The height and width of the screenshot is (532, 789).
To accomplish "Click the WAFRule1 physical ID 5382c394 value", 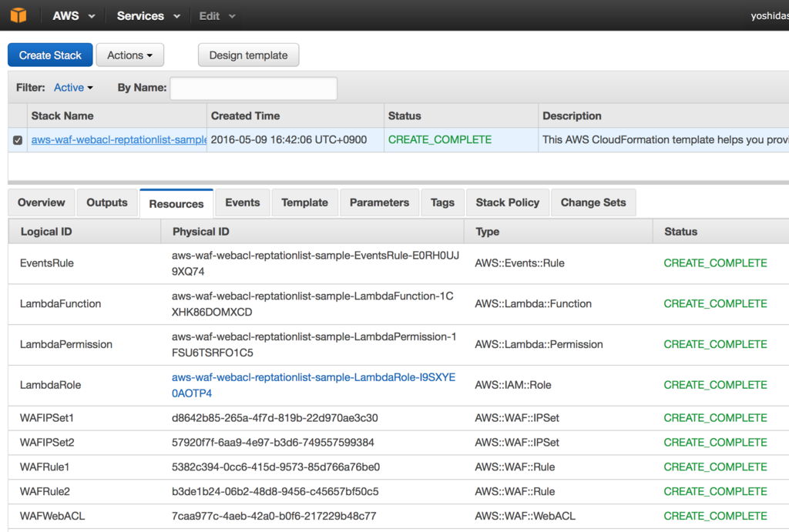I will tap(276, 467).
